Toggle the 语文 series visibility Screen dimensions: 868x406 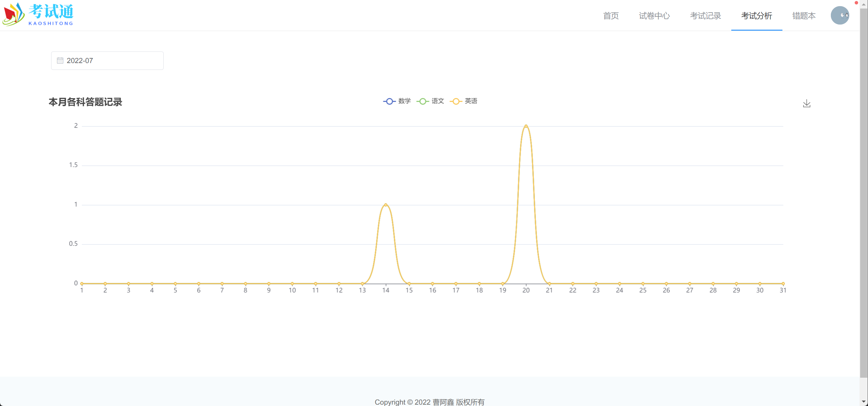(x=431, y=101)
